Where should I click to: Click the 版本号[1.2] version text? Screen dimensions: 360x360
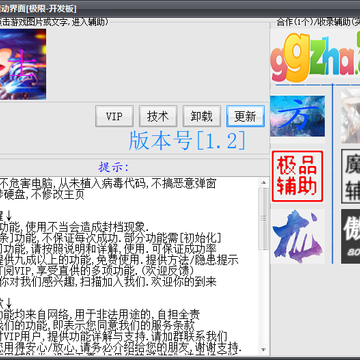(x=187, y=140)
